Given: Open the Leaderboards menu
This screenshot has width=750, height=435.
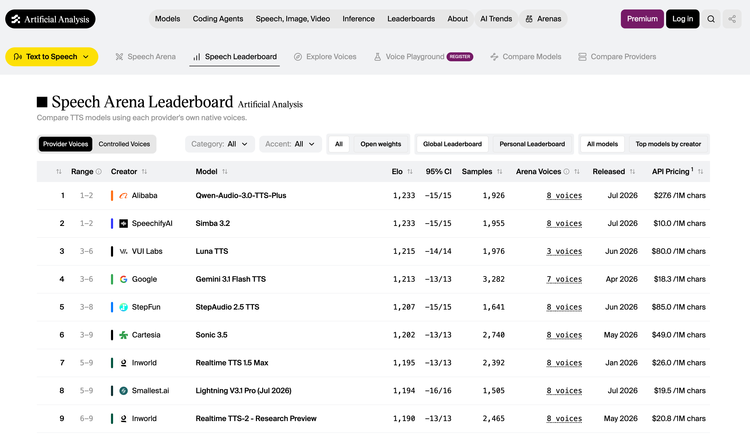Looking at the screenshot, I should [411, 19].
